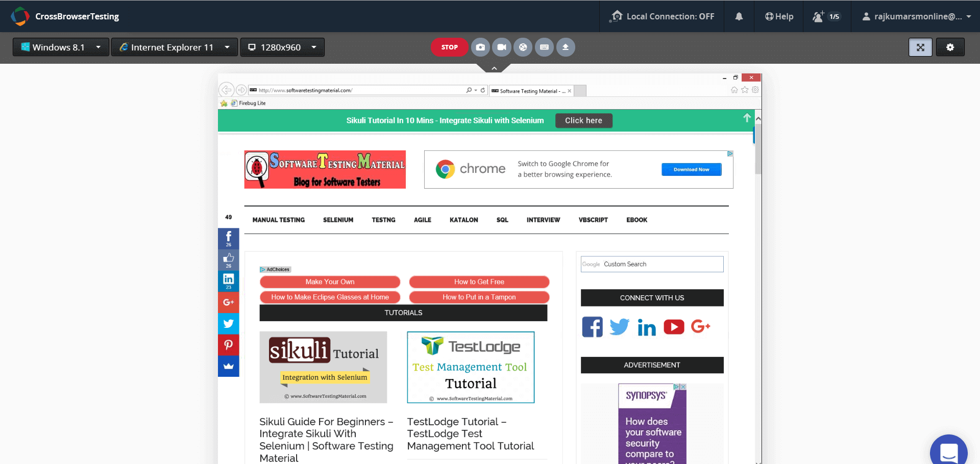Stop the live test session

coord(449,47)
